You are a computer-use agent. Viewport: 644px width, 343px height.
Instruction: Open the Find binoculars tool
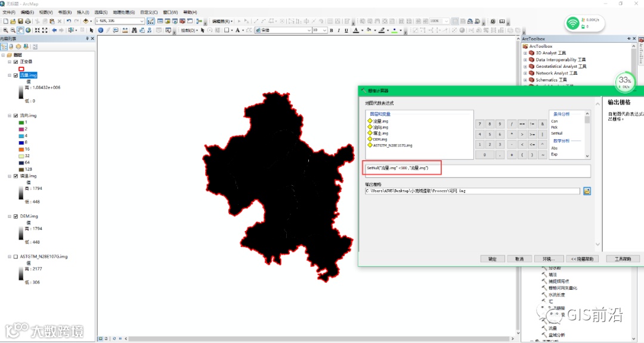(x=134, y=30)
